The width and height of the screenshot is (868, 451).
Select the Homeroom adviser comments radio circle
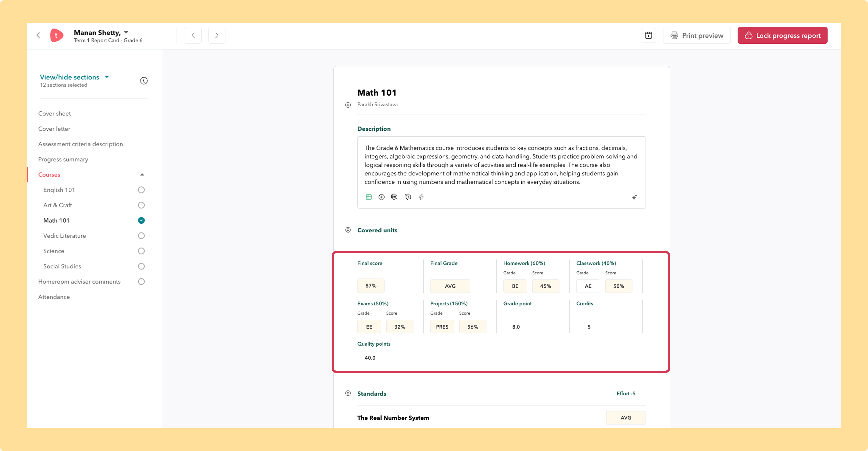point(141,281)
